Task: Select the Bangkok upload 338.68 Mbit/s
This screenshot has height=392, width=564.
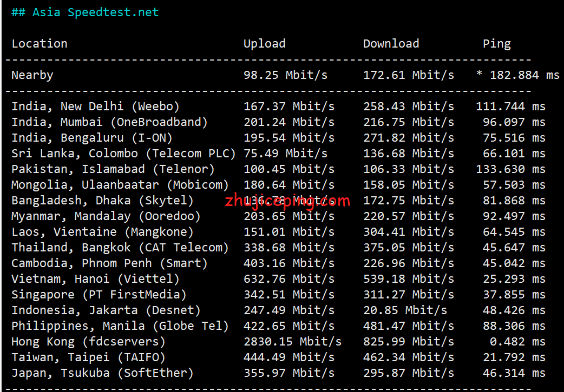Action: coord(289,248)
